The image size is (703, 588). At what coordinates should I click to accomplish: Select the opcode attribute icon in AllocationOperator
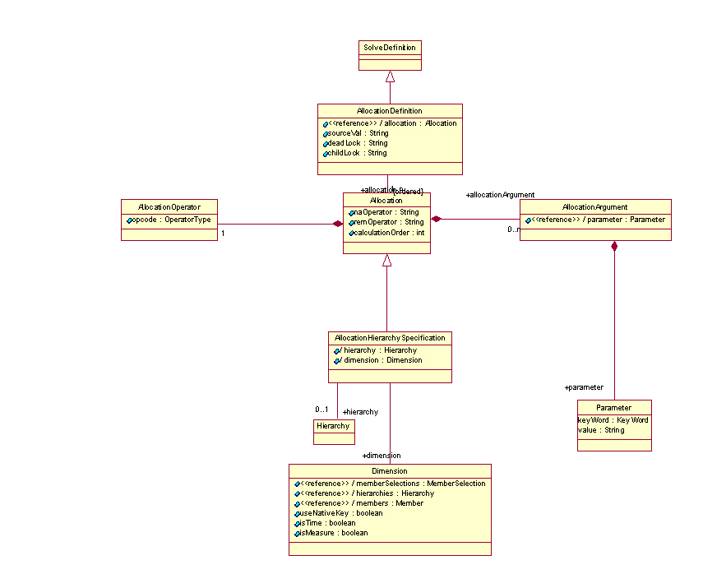click(127, 220)
